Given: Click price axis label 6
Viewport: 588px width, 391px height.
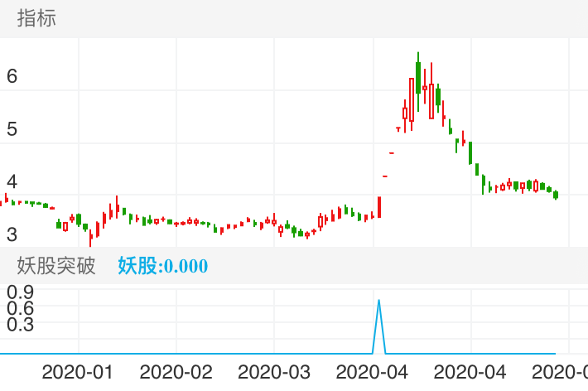Looking at the screenshot, I should click(12, 77).
